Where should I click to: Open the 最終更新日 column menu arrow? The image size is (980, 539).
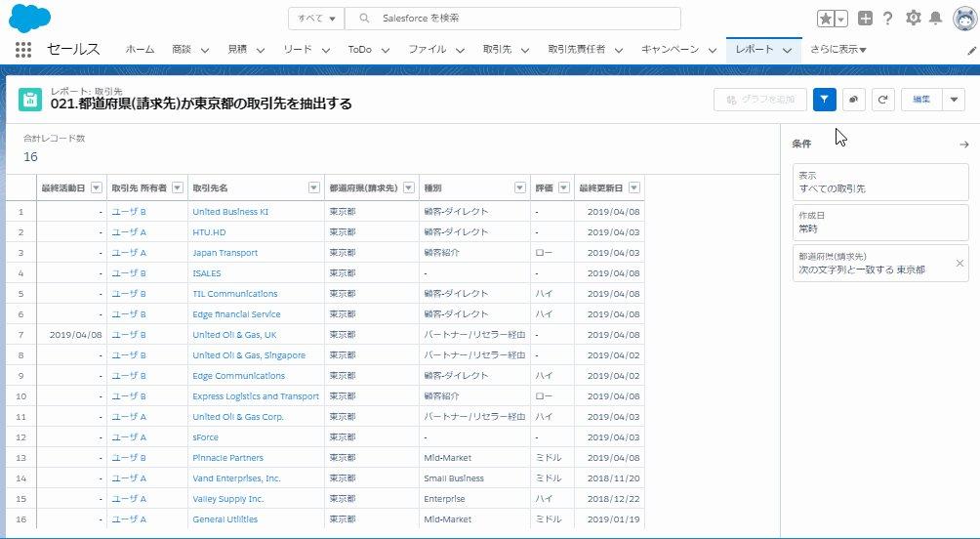click(634, 187)
